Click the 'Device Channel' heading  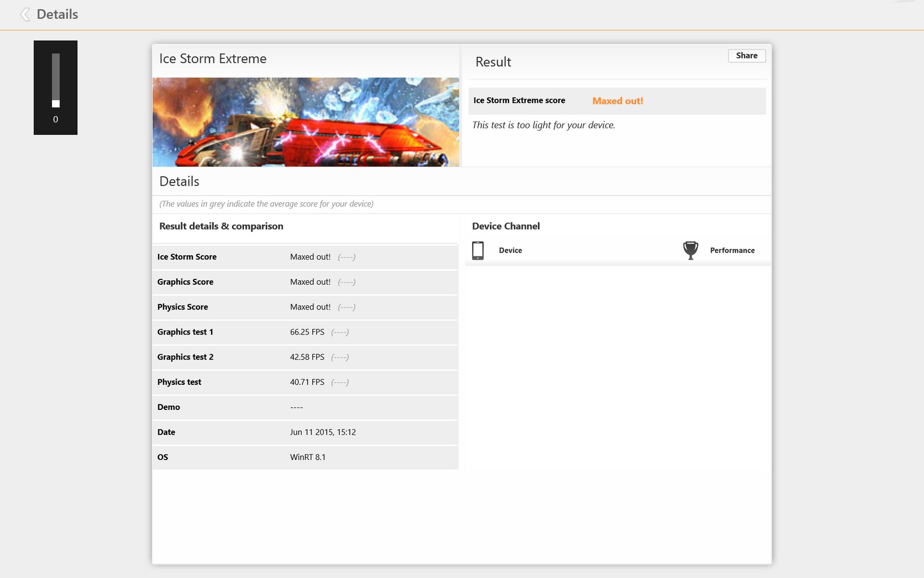(506, 226)
